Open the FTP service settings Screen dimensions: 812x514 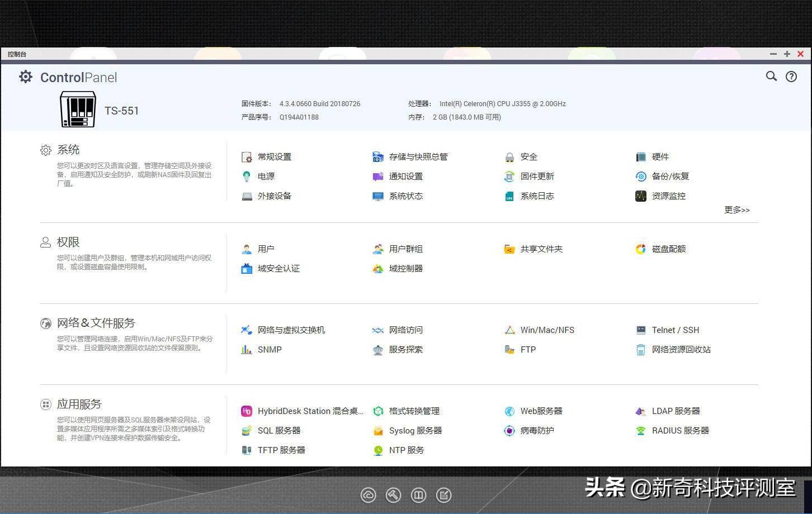tap(528, 349)
